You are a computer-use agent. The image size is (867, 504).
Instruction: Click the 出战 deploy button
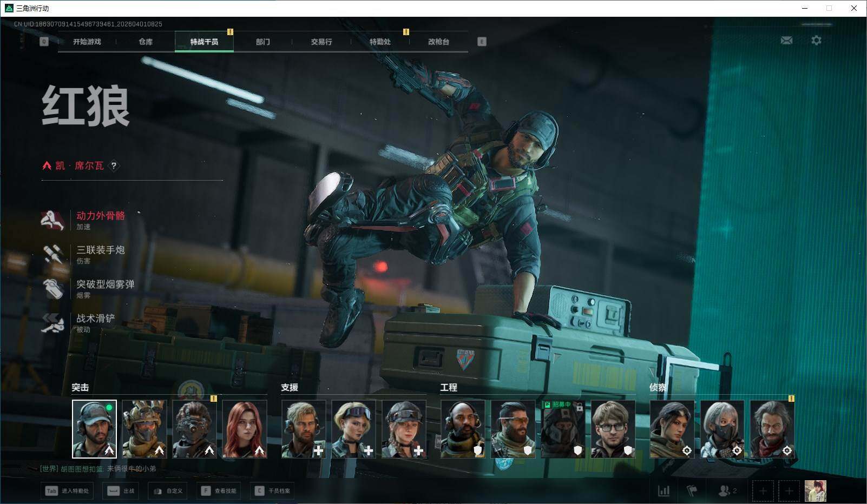(x=122, y=491)
